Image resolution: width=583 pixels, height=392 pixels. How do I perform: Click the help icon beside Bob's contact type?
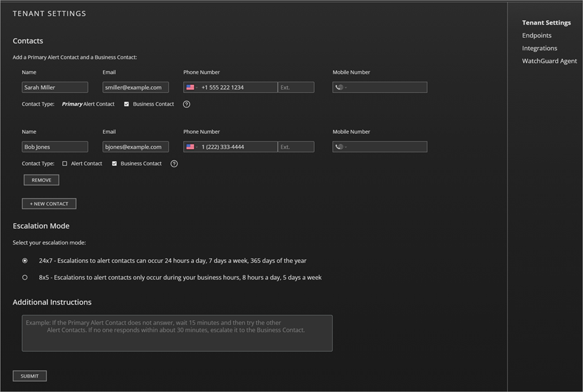(174, 163)
